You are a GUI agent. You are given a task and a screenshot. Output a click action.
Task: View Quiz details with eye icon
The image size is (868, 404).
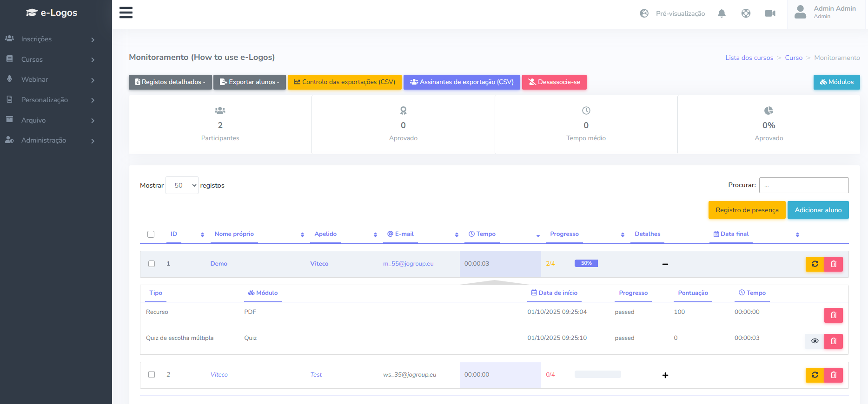click(x=815, y=341)
